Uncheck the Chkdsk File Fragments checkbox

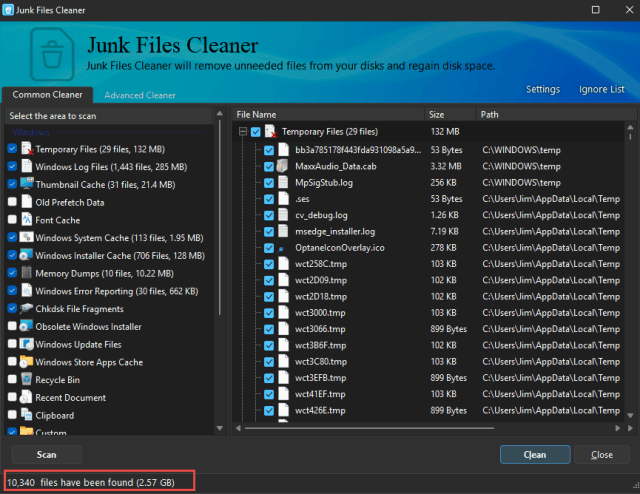tap(12, 308)
